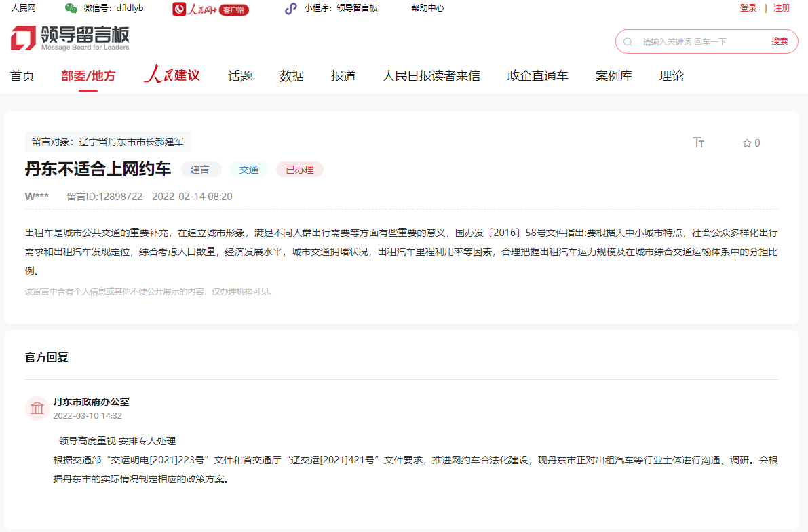The image size is (808, 532).
Task: Click the government building avatar icon
Action: click(x=37, y=408)
